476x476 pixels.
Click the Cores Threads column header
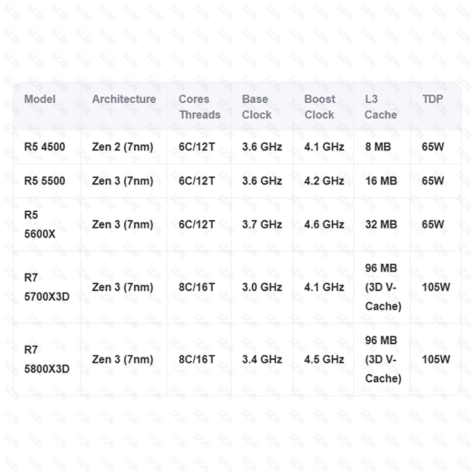pos(199,107)
